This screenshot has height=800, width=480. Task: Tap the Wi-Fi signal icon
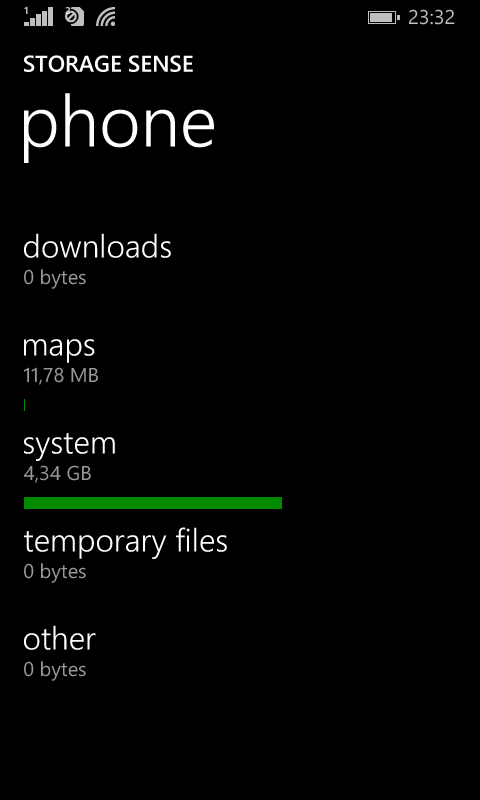pos(106,17)
